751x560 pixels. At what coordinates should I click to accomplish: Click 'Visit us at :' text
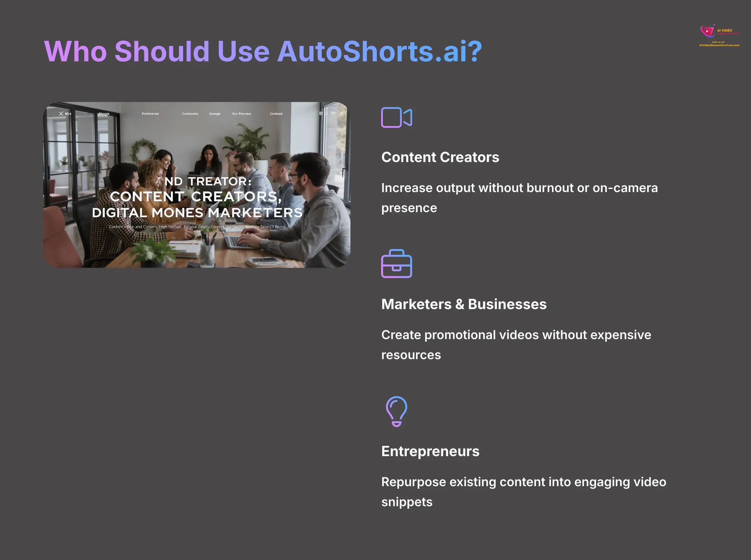[x=718, y=42]
